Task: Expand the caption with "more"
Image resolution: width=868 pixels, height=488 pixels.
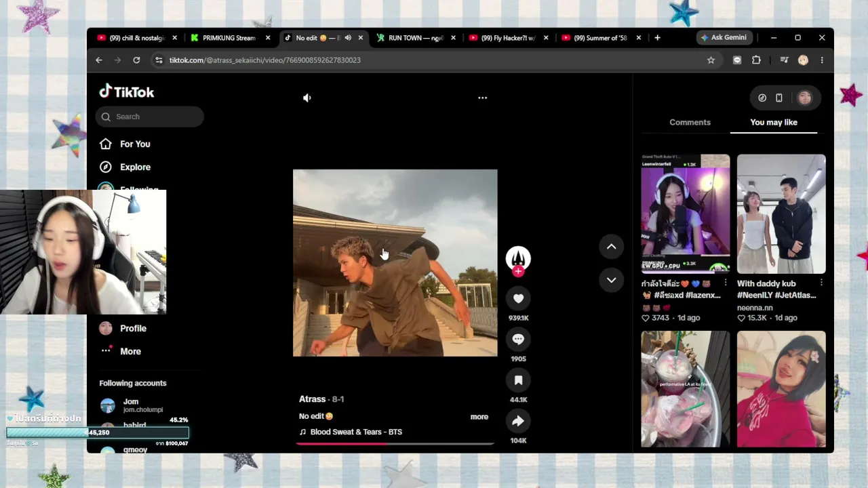Action: click(479, 416)
